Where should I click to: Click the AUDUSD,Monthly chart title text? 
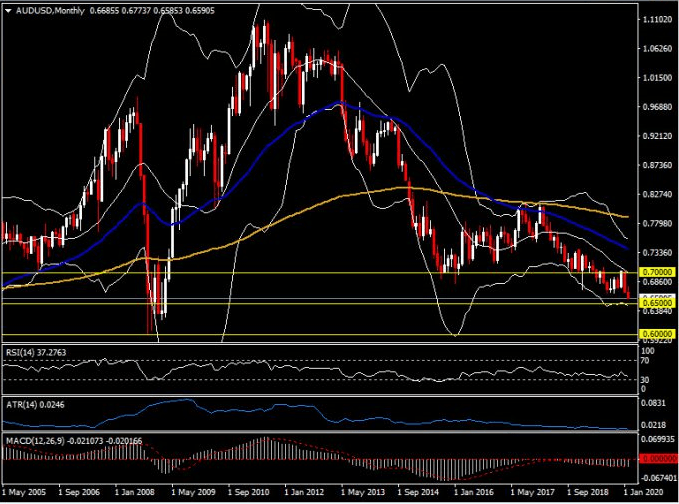pyautogui.click(x=50, y=11)
